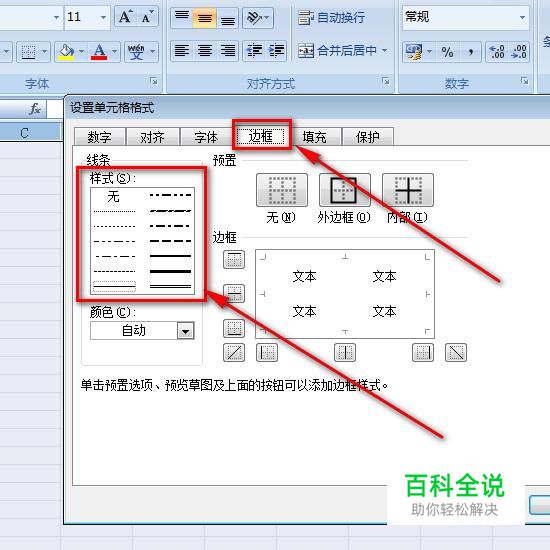550x550 pixels.
Task: Click the red font color A icon
Action: pos(99,52)
